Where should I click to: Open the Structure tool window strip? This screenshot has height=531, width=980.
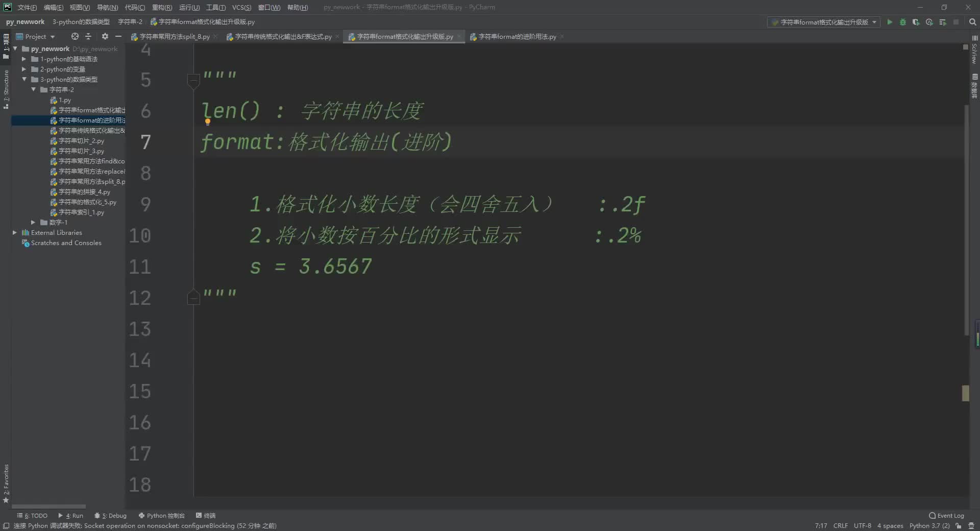coord(6,89)
